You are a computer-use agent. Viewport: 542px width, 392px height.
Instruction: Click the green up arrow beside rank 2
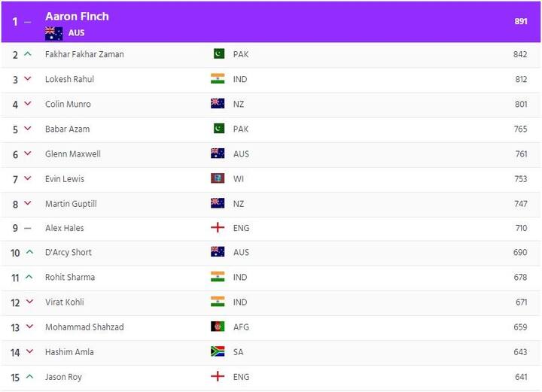pos(28,54)
